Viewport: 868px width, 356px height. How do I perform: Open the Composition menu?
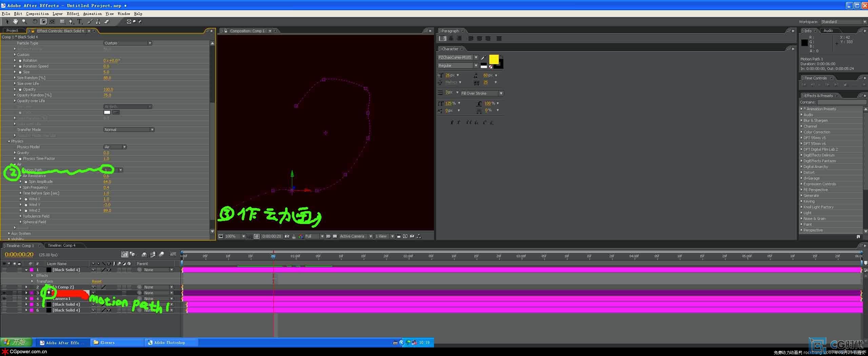(x=37, y=14)
